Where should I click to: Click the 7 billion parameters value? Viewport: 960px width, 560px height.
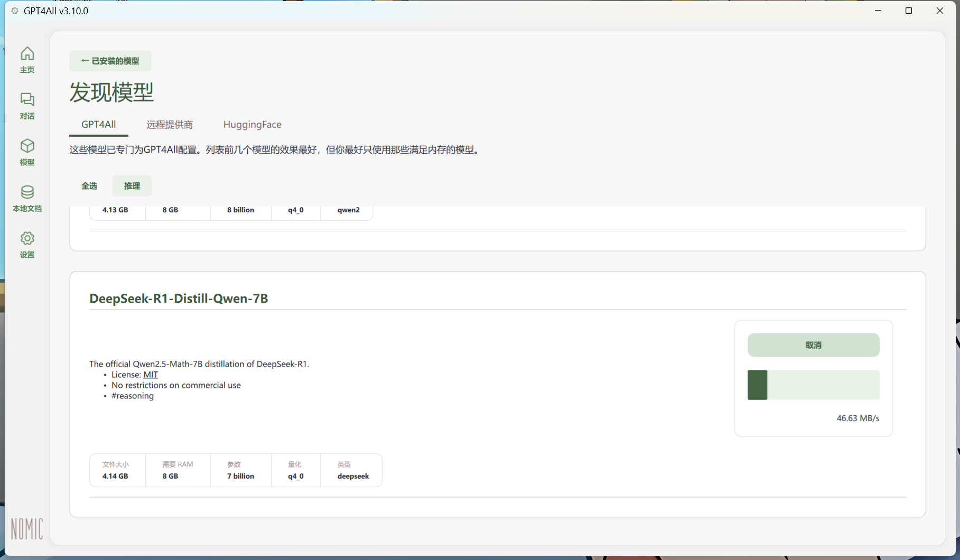point(240,476)
